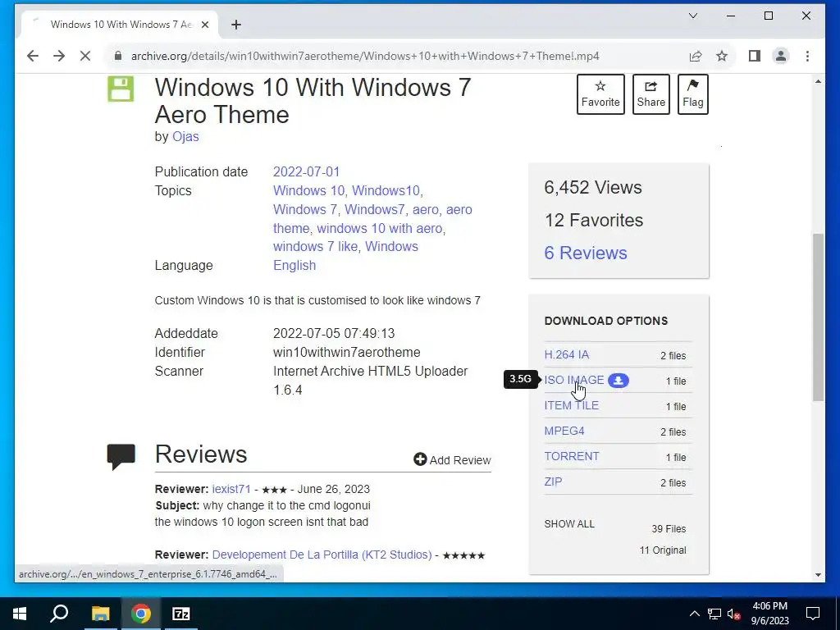Favorite this archive item
Screen dimensions: 840x630
click(x=600, y=94)
